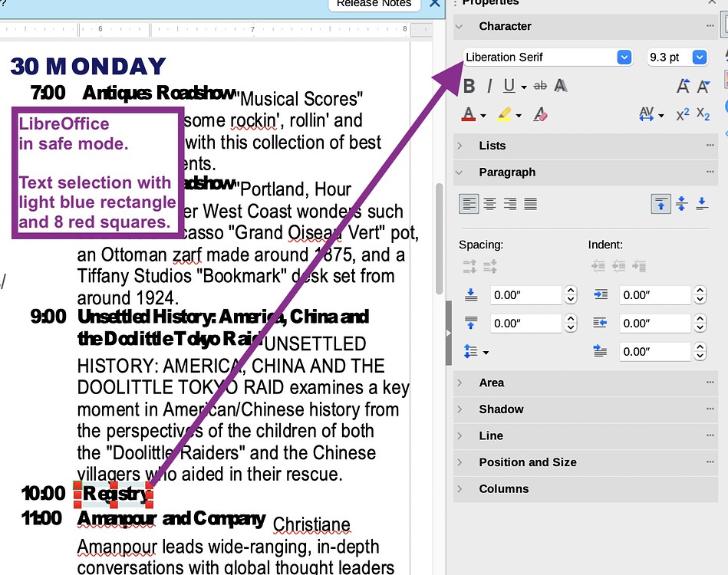Toggle Shadow text effect
The image size is (728, 575).
click(561, 86)
